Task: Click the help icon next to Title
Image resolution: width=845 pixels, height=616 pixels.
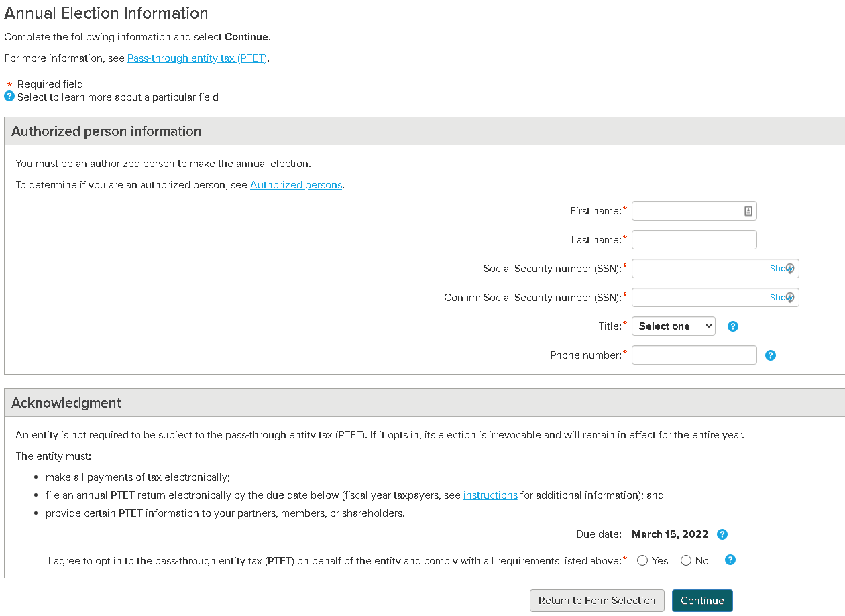Action: (733, 326)
